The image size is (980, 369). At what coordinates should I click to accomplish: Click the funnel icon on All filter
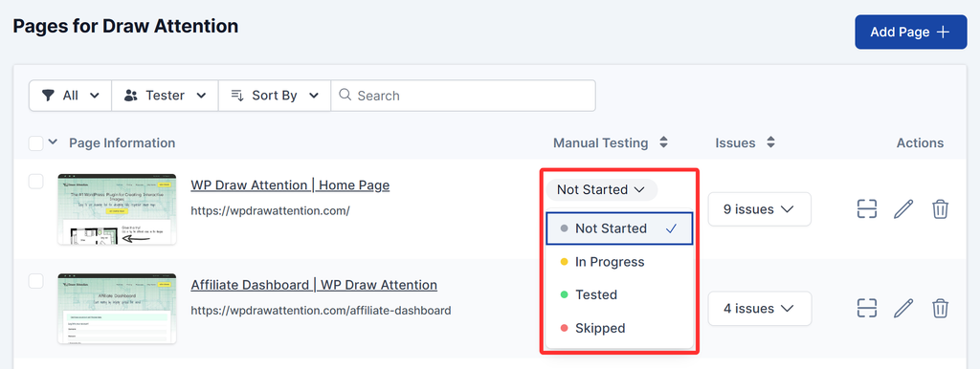[x=48, y=96]
